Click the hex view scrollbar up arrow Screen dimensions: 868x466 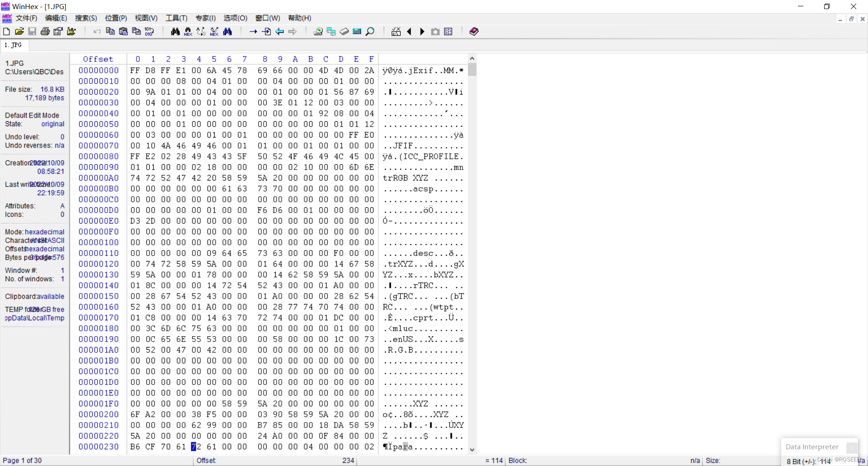coord(472,58)
